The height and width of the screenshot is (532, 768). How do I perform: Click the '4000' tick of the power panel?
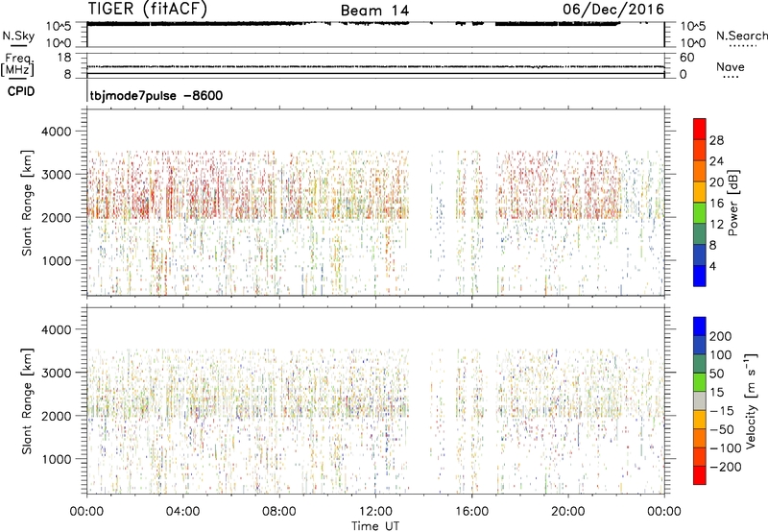pos(57,132)
